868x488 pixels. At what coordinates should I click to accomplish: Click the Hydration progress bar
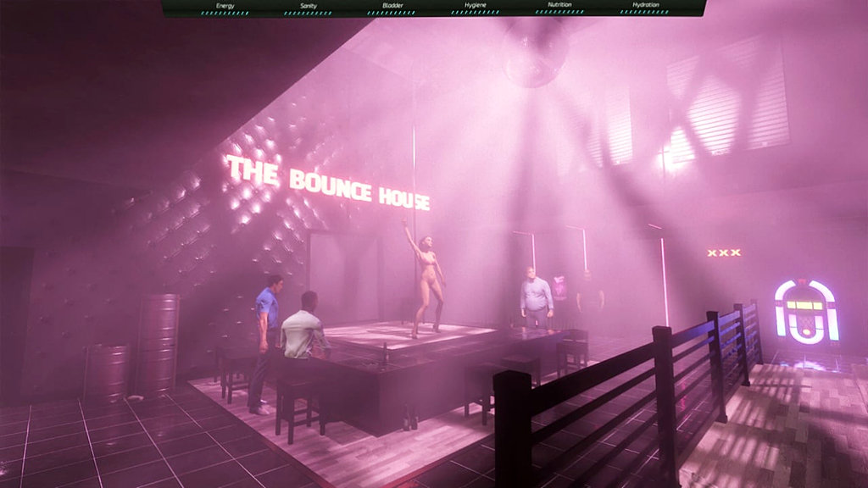(645, 12)
